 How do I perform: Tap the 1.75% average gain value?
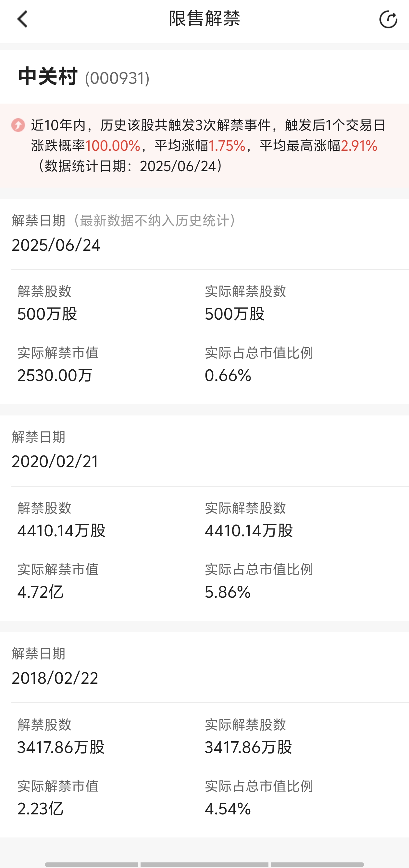(227, 146)
